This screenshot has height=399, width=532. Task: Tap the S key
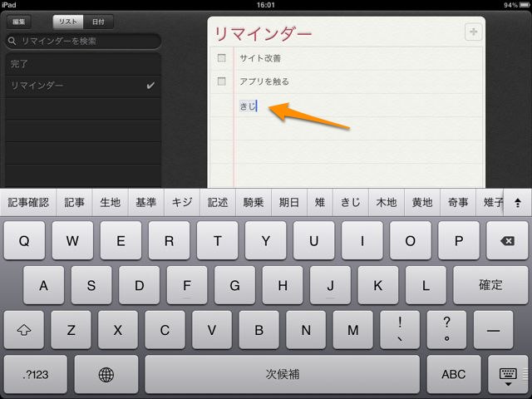(x=91, y=285)
